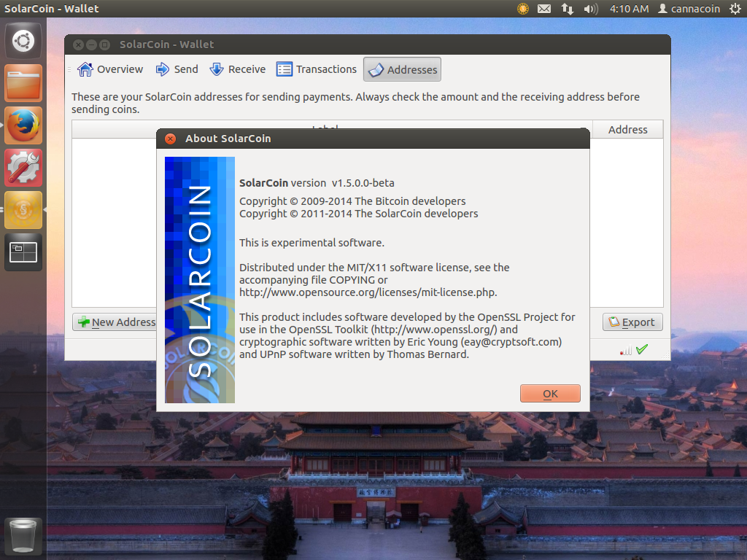Open System Settings wrench-gear icon
Image resolution: width=747 pixels, height=560 pixels.
(23, 168)
